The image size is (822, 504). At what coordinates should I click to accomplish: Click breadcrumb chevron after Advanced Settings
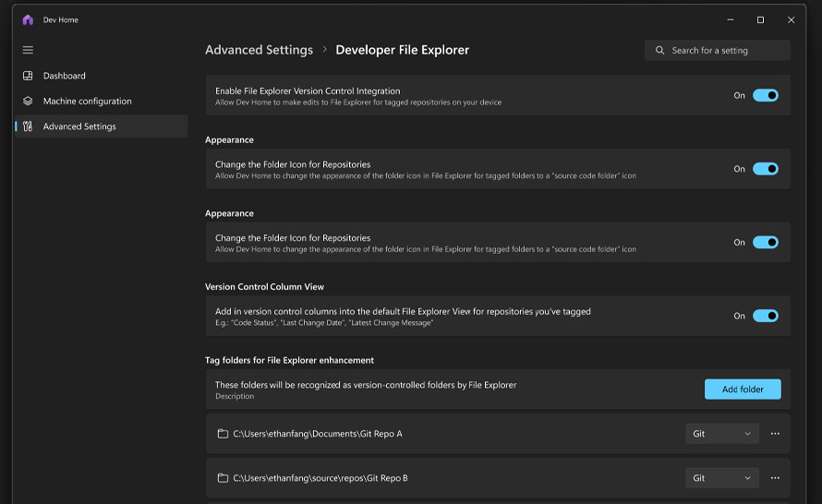[x=324, y=49]
